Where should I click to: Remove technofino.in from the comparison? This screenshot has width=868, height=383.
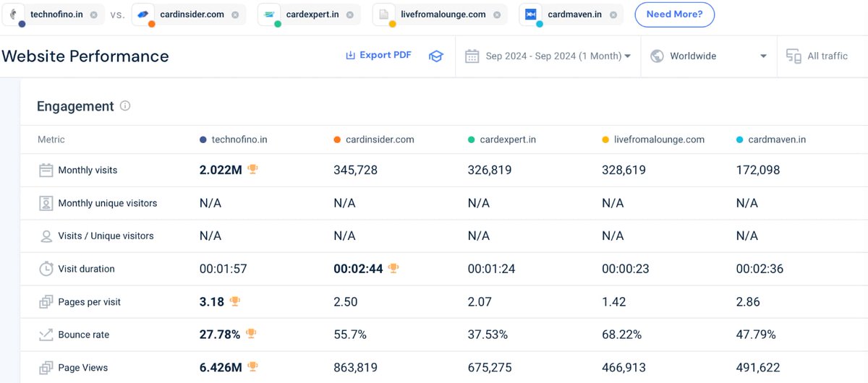pyautogui.click(x=94, y=14)
